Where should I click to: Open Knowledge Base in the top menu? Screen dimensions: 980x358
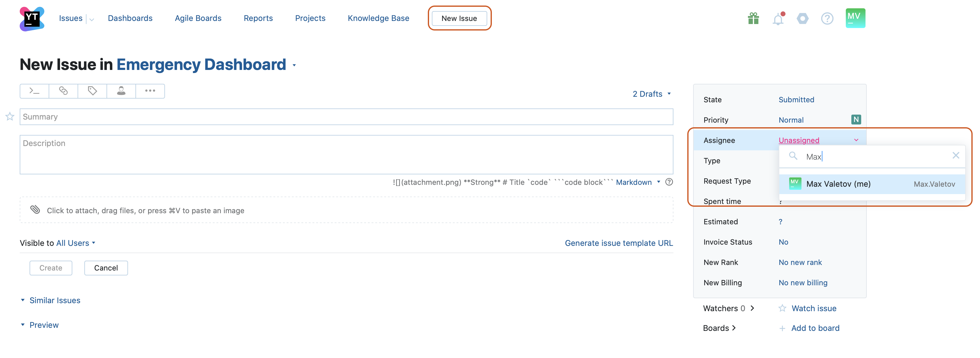click(x=379, y=18)
